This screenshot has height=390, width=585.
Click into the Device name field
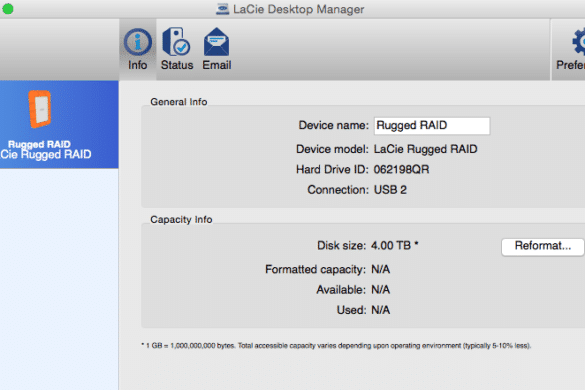pyautogui.click(x=432, y=126)
